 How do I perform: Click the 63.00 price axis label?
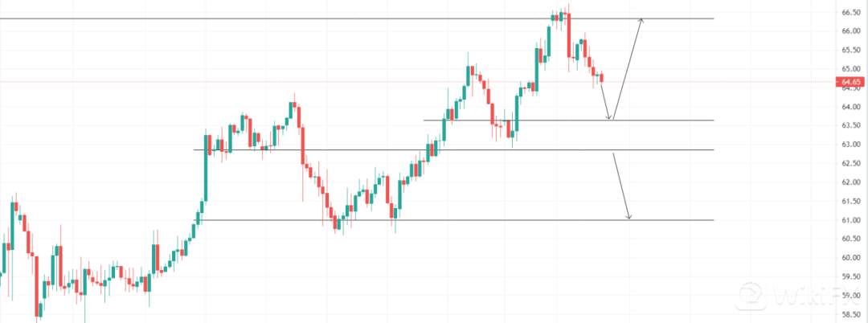852,145
